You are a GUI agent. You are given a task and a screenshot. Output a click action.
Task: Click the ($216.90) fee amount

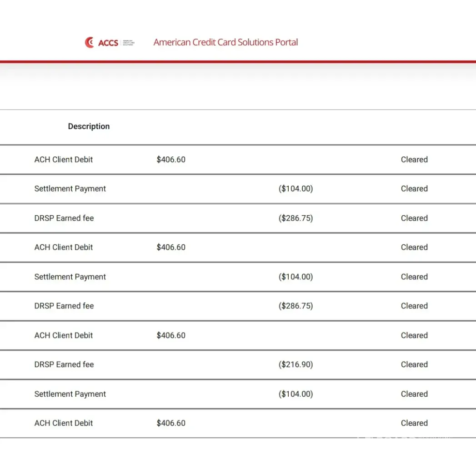(296, 364)
